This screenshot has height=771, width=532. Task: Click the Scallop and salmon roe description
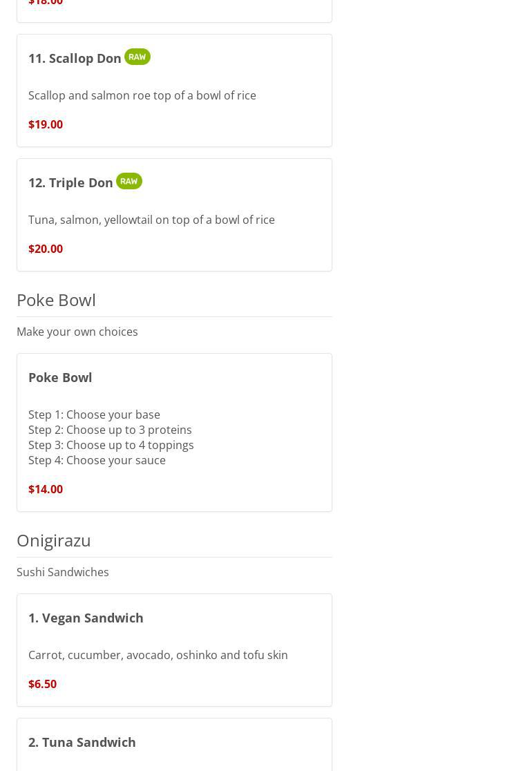142,95
